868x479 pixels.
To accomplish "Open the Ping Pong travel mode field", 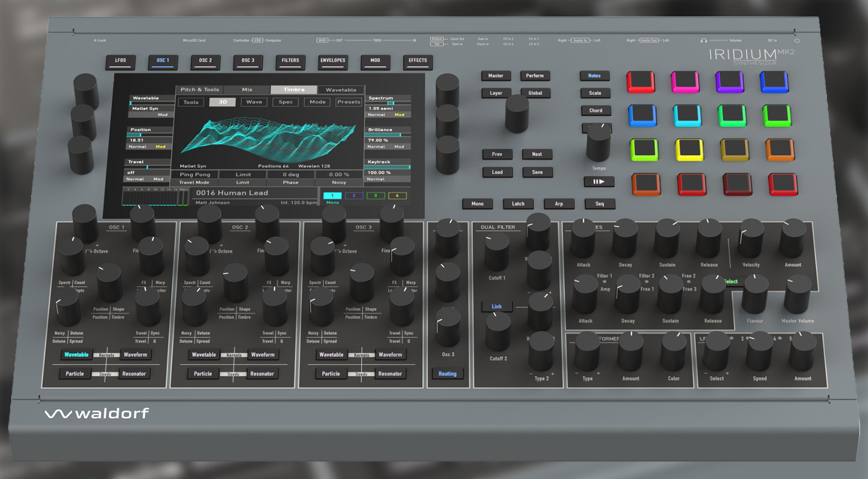I will pyautogui.click(x=195, y=175).
